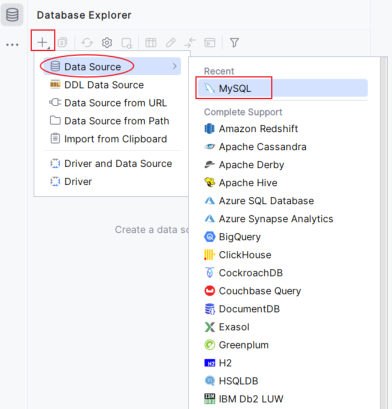Select HSQLDB data source

(282, 381)
